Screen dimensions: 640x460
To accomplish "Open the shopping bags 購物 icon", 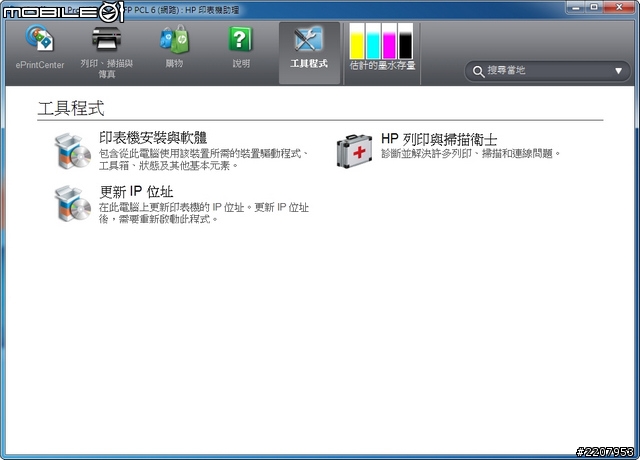I will point(174,39).
